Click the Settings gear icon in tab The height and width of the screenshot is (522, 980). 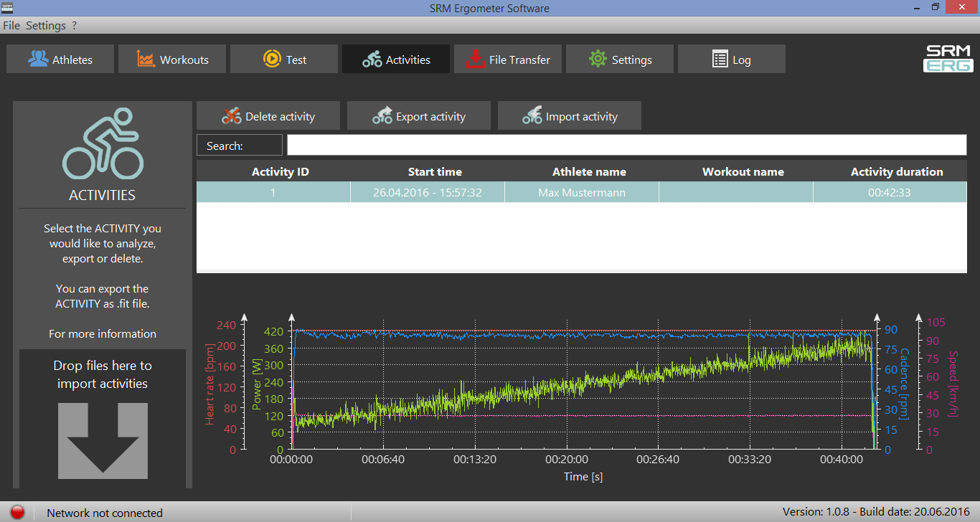pyautogui.click(x=598, y=59)
